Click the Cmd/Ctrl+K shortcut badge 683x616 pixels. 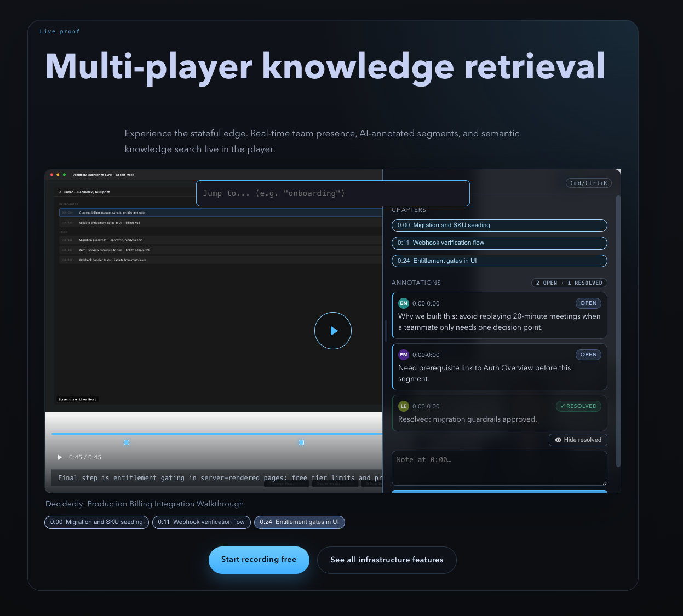(588, 183)
